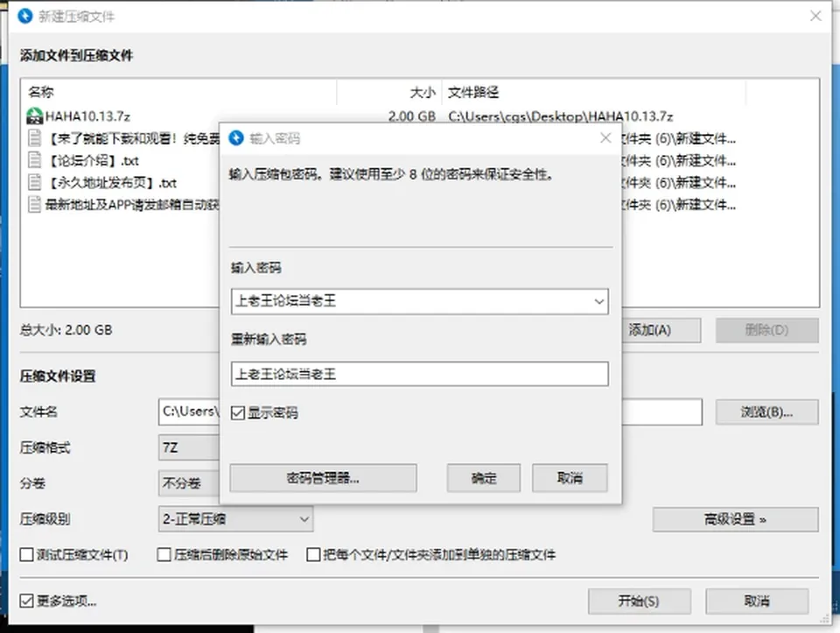Open the 压缩级别 dropdown showing 2-正常压缩
Viewport: 840px width, 633px height.
point(235,519)
